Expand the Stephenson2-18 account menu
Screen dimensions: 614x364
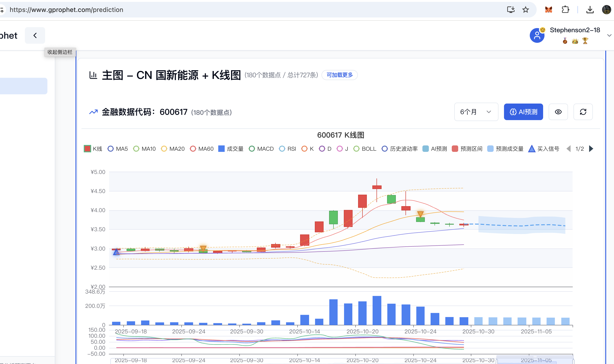(609, 36)
